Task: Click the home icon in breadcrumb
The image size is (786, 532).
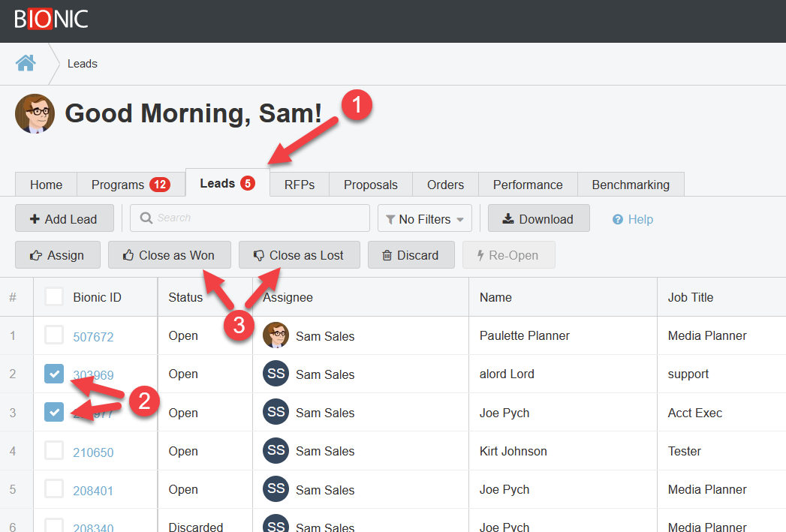Action: 26,63
